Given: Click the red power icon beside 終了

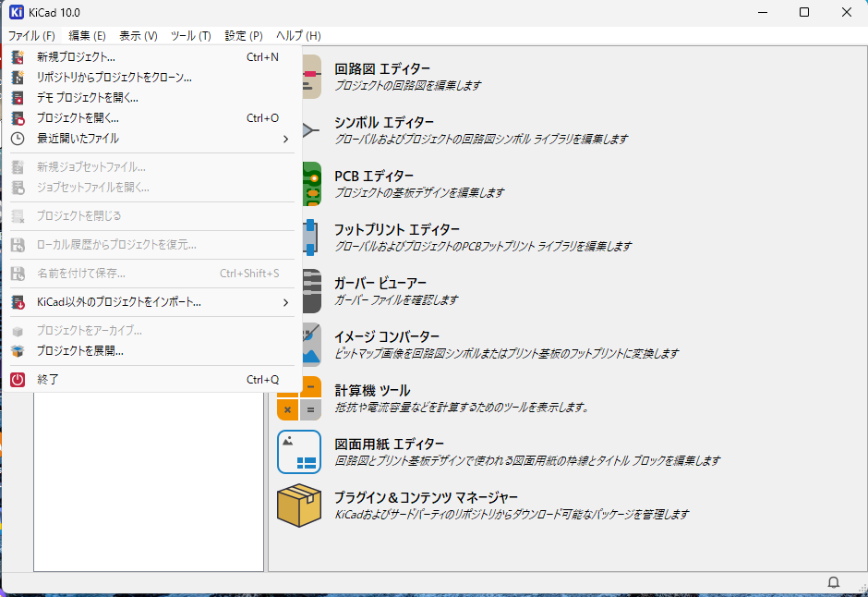Looking at the screenshot, I should [18, 379].
